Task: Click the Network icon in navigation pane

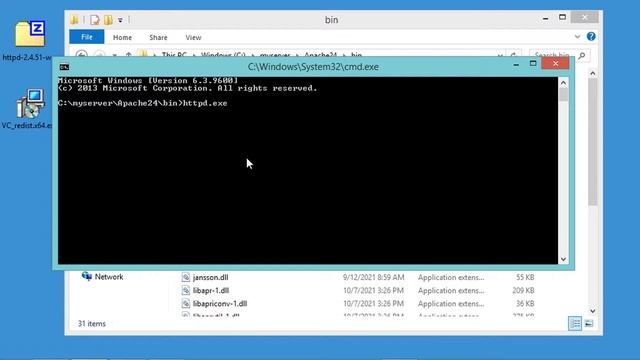Action: click(87, 276)
